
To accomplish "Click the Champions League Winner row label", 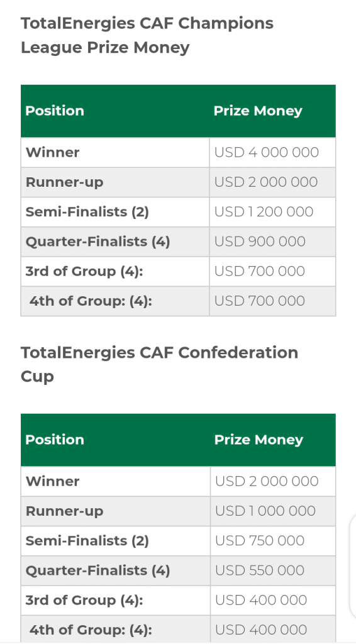I will [x=53, y=152].
